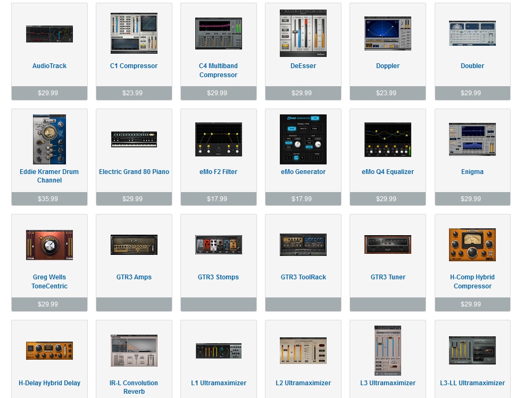This screenshot has width=532, height=398.
Task: Click the L2 Ultramaximizer link
Action: pyautogui.click(x=303, y=383)
